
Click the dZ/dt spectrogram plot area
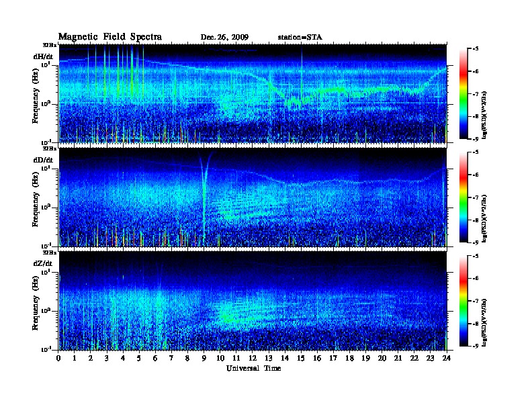tap(253, 301)
